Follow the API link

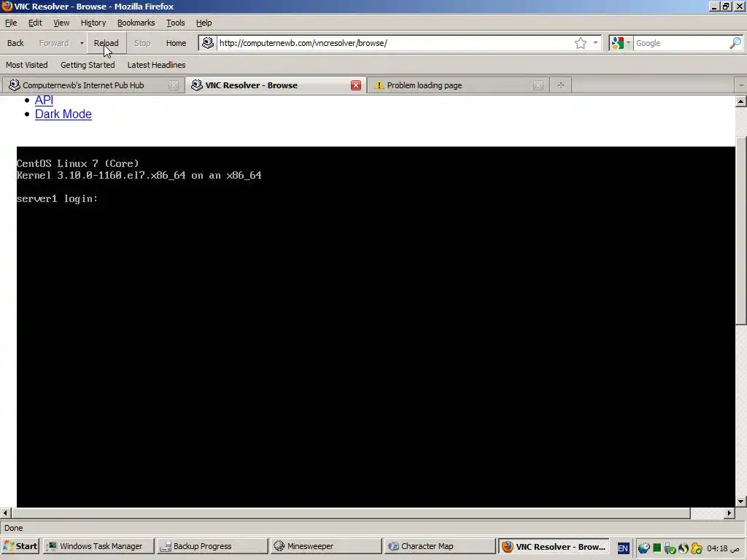point(44,100)
